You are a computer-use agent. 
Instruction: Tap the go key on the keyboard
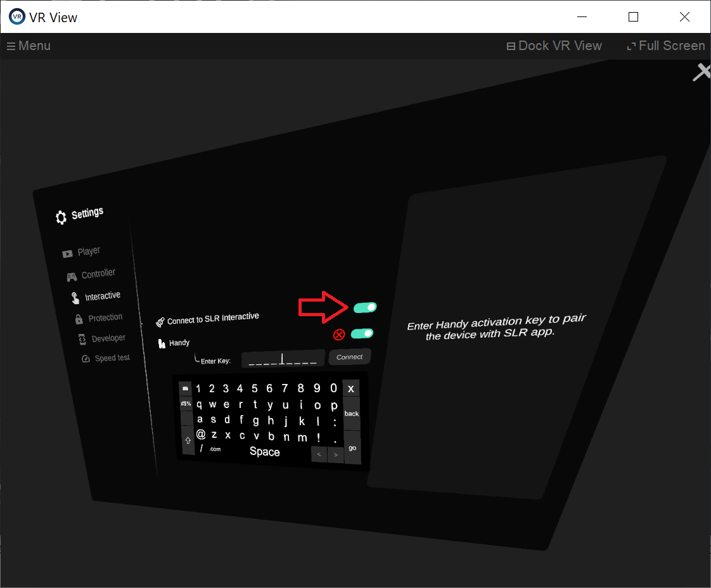pyautogui.click(x=352, y=448)
